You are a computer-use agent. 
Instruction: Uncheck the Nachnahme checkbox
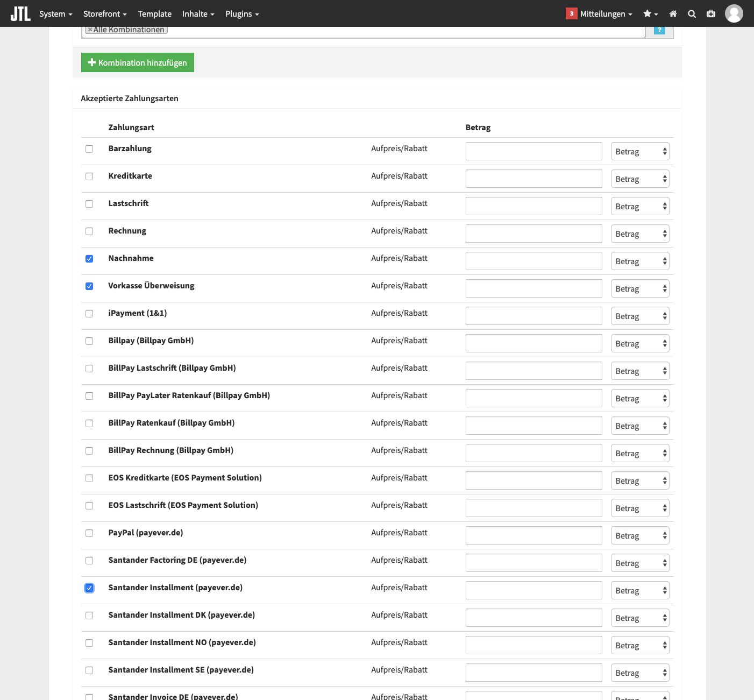pyautogui.click(x=89, y=259)
